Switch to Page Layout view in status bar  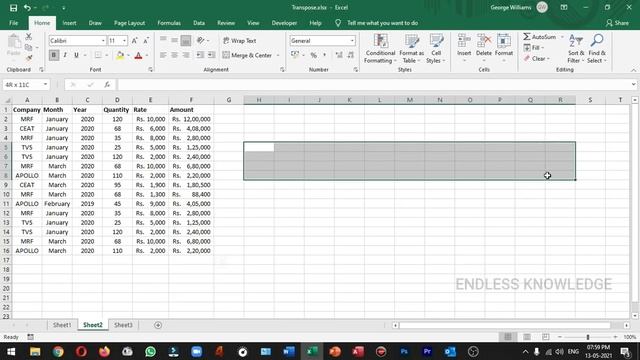coord(527,337)
